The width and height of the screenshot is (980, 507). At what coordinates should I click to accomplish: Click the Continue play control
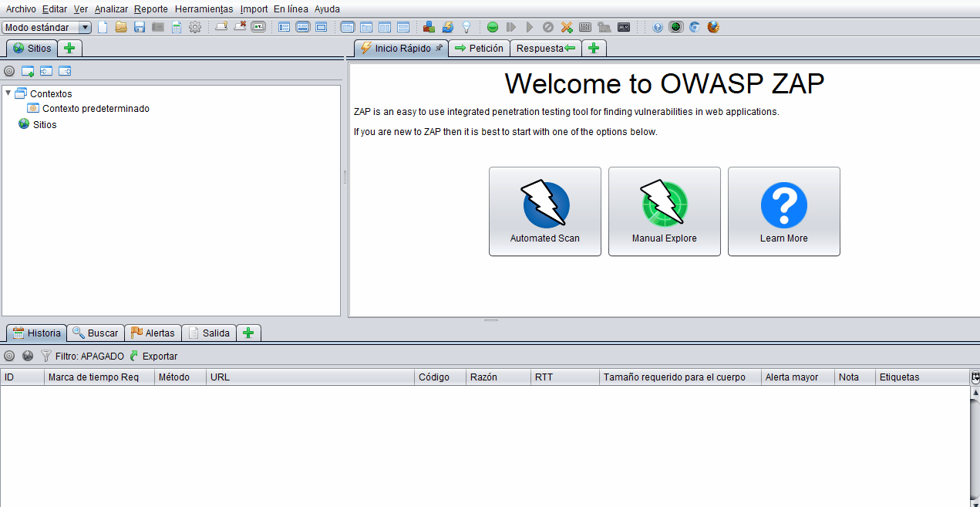[530, 27]
